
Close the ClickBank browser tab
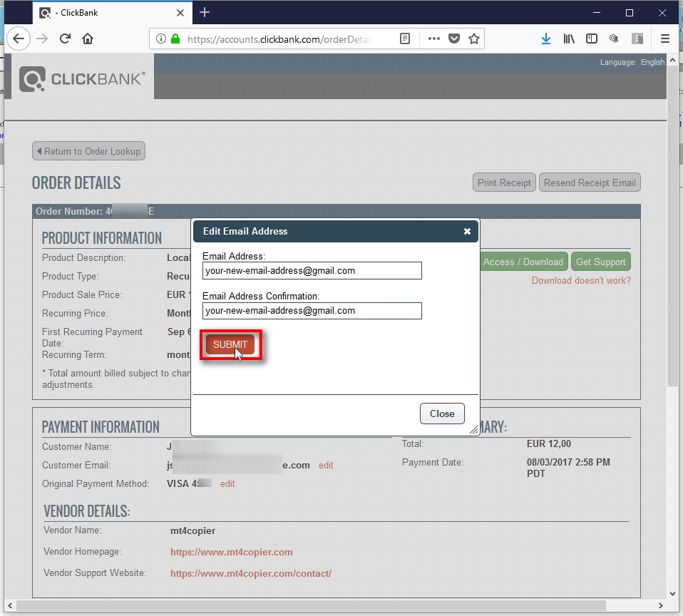[180, 13]
